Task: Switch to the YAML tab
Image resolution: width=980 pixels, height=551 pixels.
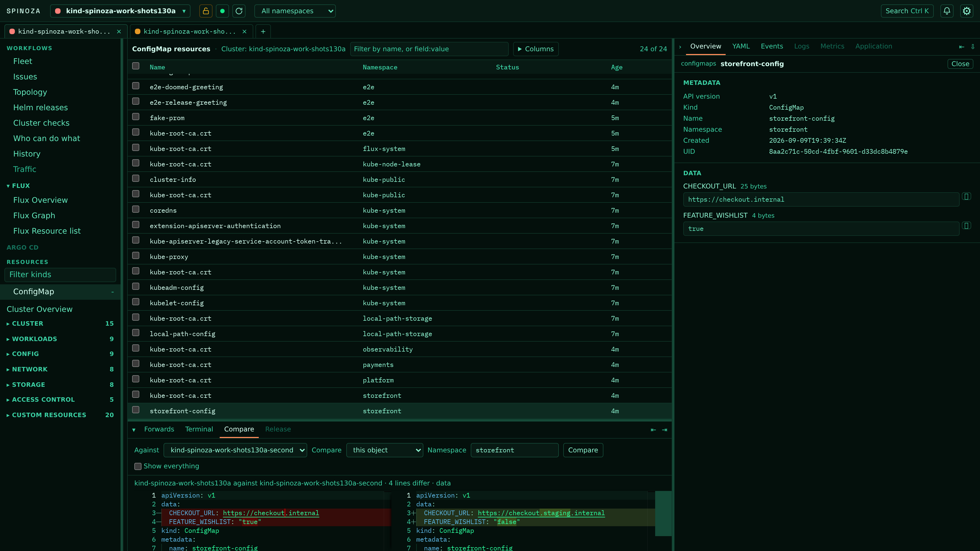Action: [x=741, y=47]
